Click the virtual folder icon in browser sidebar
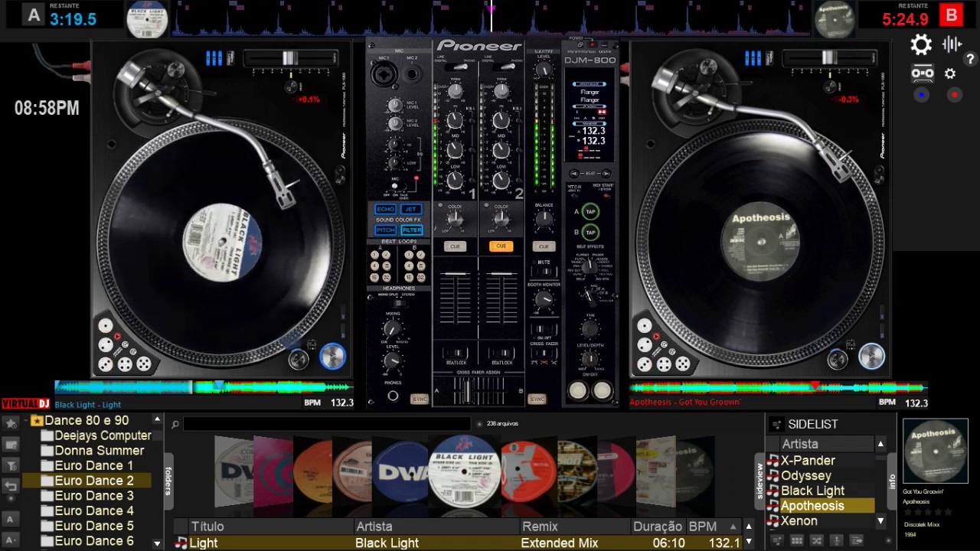The height and width of the screenshot is (551, 980). click(11, 444)
